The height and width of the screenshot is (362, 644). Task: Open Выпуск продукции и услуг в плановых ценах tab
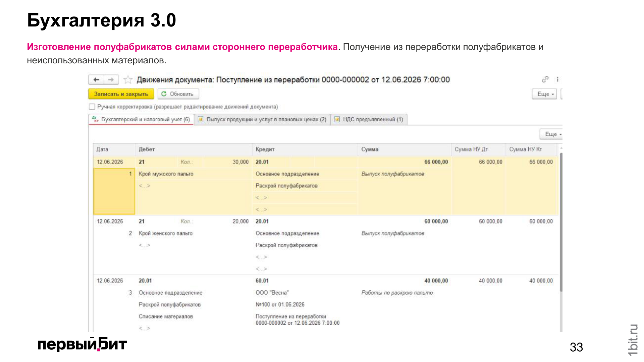pos(263,119)
